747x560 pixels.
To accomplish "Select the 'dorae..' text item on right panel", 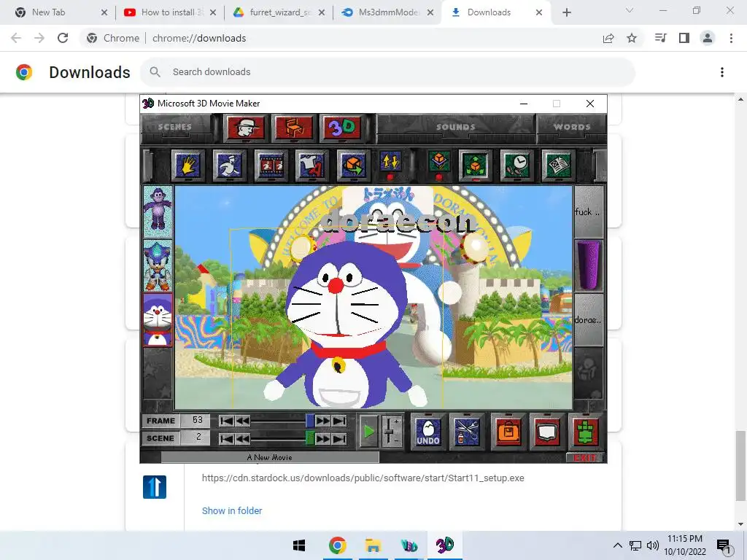I will pyautogui.click(x=589, y=319).
